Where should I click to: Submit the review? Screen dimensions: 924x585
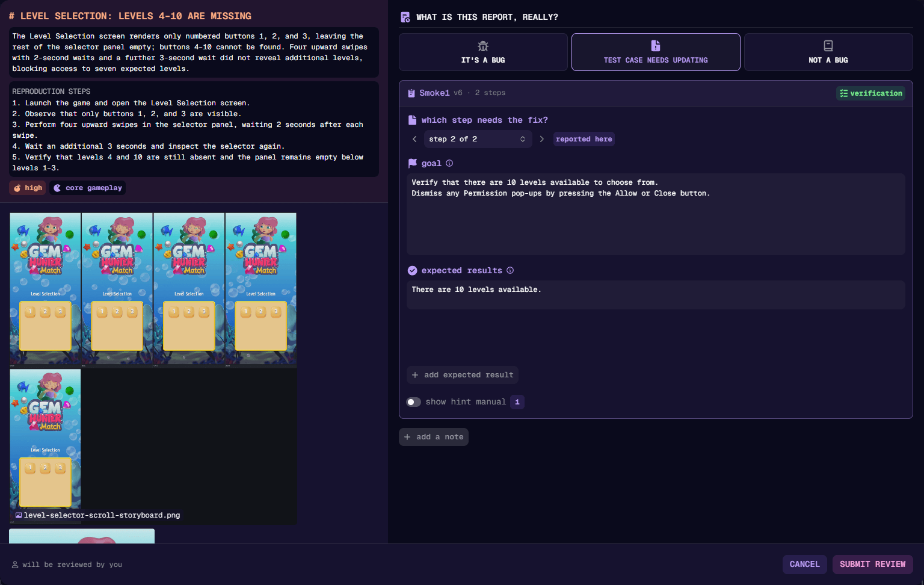[x=872, y=565]
